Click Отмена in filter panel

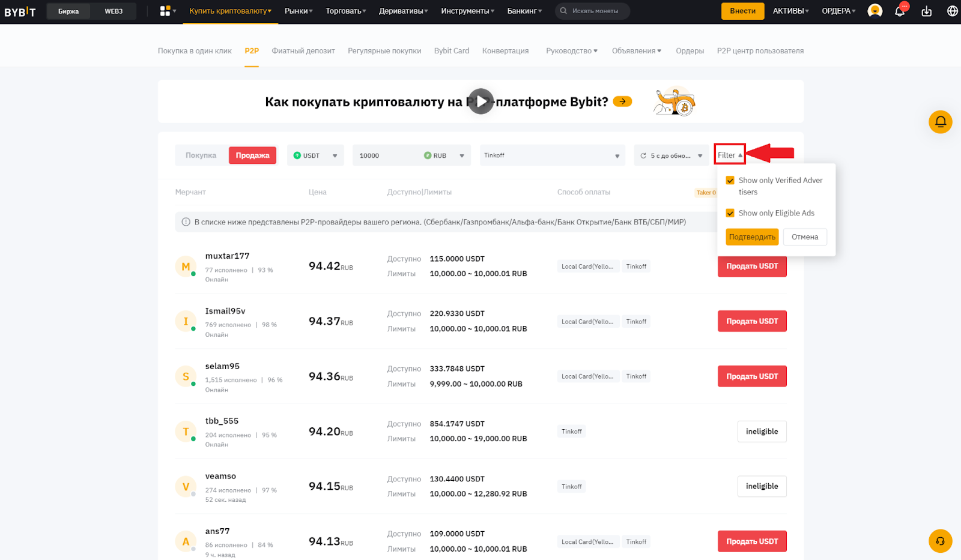coord(805,237)
